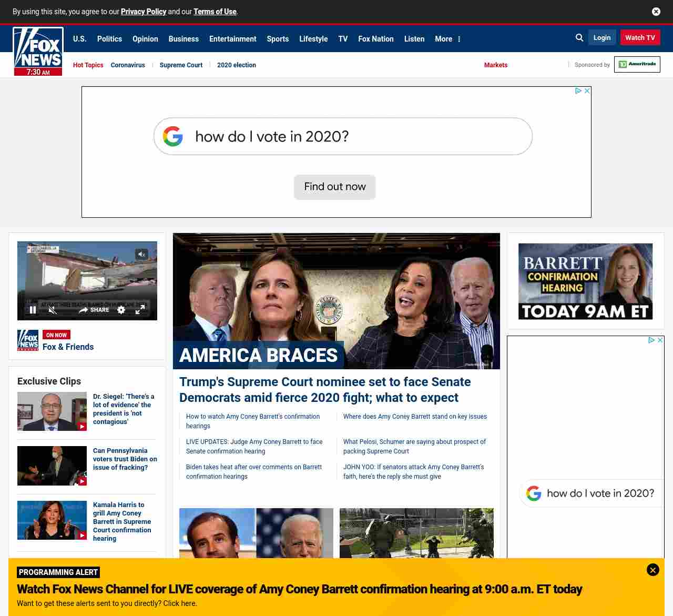Go to the Entertainment section
This screenshot has height=616, width=673.
pos(232,39)
